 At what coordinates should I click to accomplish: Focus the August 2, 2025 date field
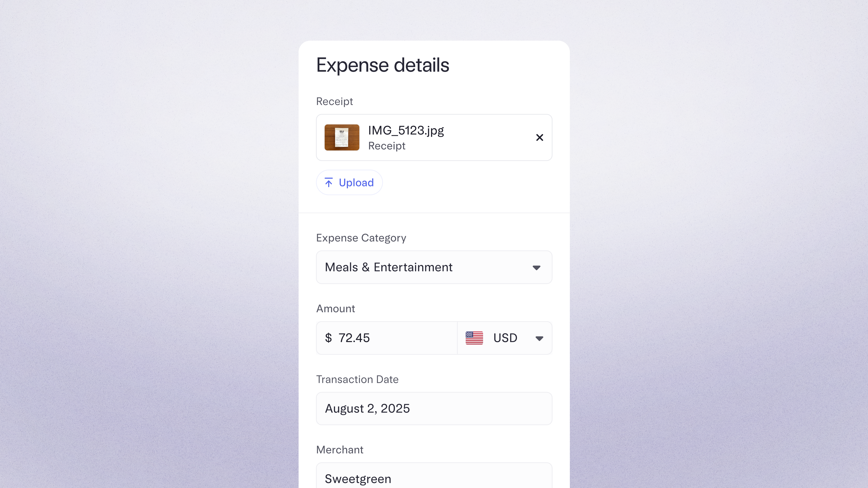[434, 408]
